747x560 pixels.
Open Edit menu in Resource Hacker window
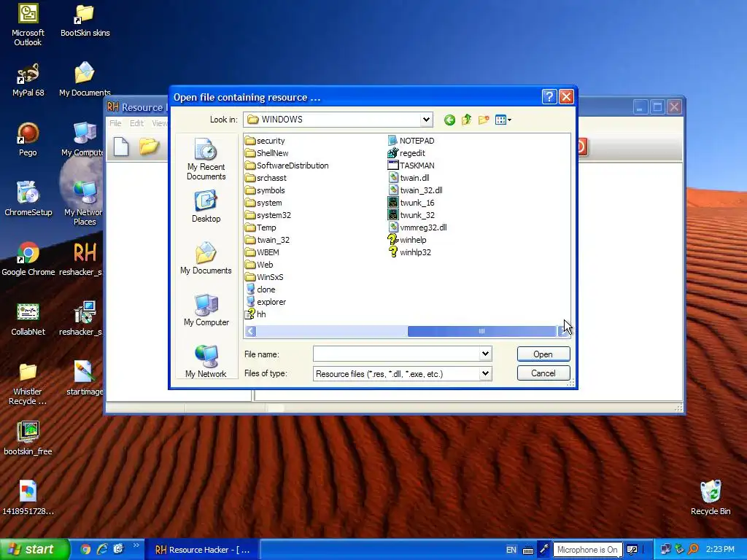point(136,123)
